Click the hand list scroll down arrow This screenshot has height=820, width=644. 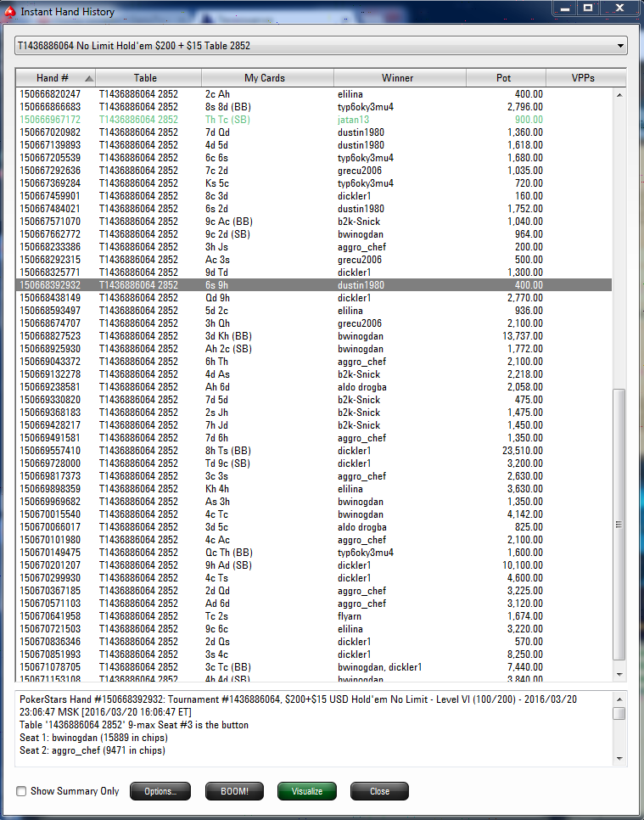click(619, 675)
